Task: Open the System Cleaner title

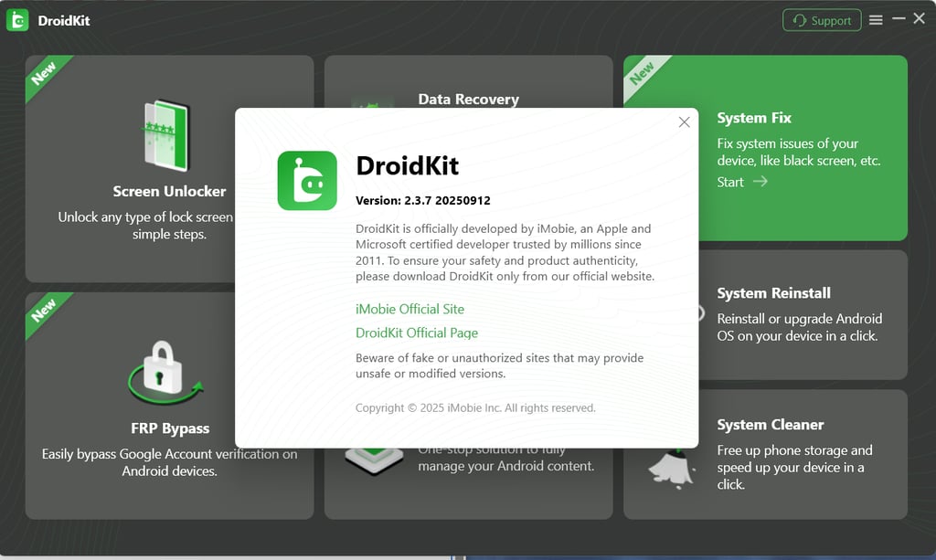Action: pyautogui.click(x=770, y=425)
